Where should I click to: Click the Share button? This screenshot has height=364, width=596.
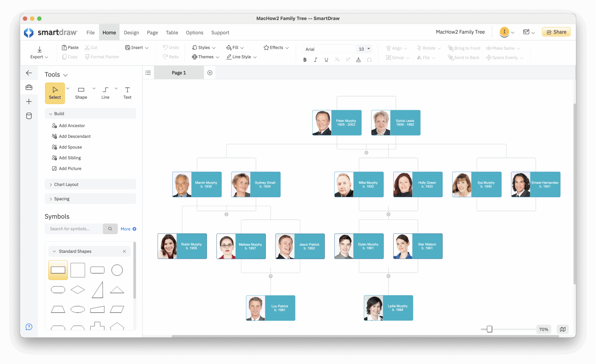tap(556, 32)
